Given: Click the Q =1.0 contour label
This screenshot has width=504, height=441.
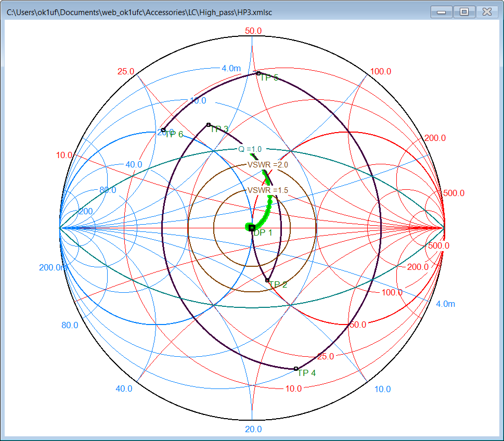Looking at the screenshot, I should pos(250,149).
